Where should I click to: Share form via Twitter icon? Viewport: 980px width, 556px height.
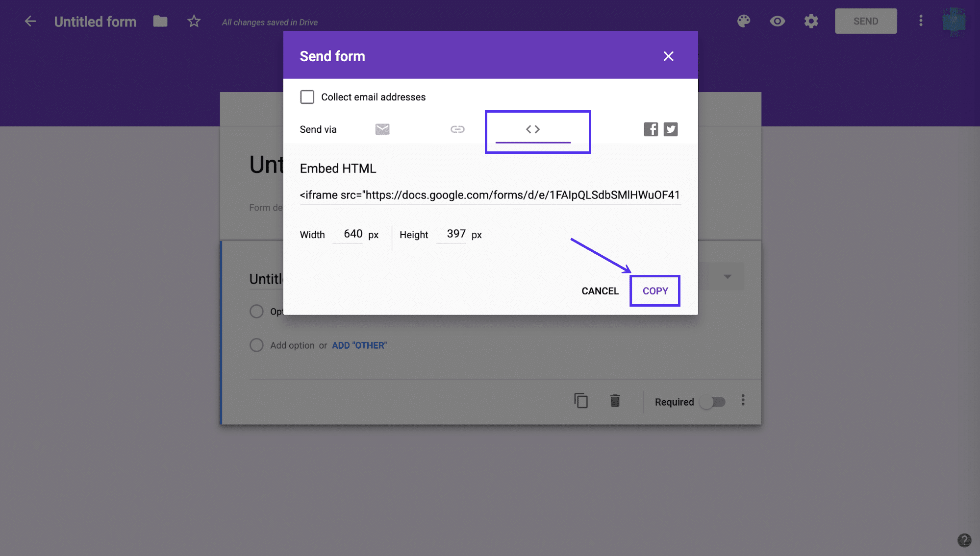tap(670, 128)
